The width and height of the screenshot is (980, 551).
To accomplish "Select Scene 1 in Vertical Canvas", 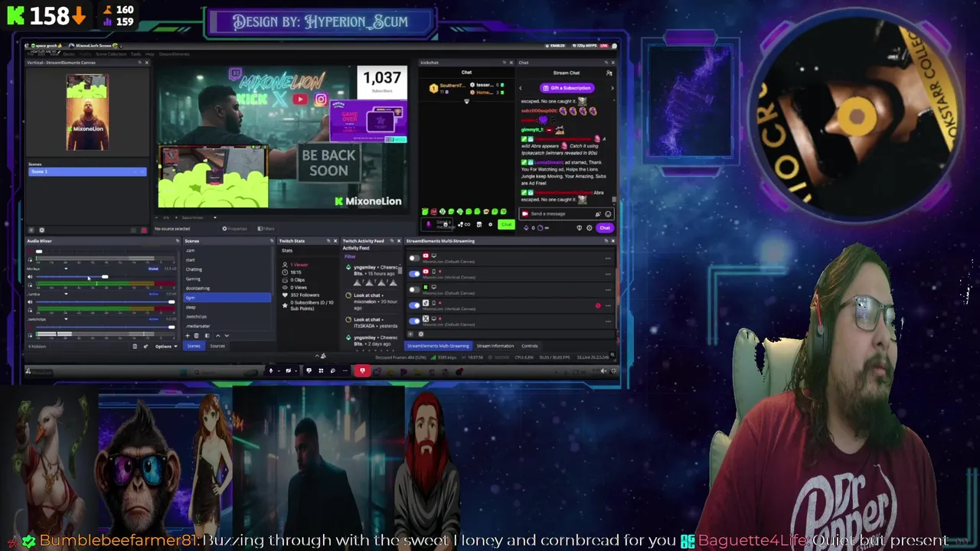I will point(87,171).
